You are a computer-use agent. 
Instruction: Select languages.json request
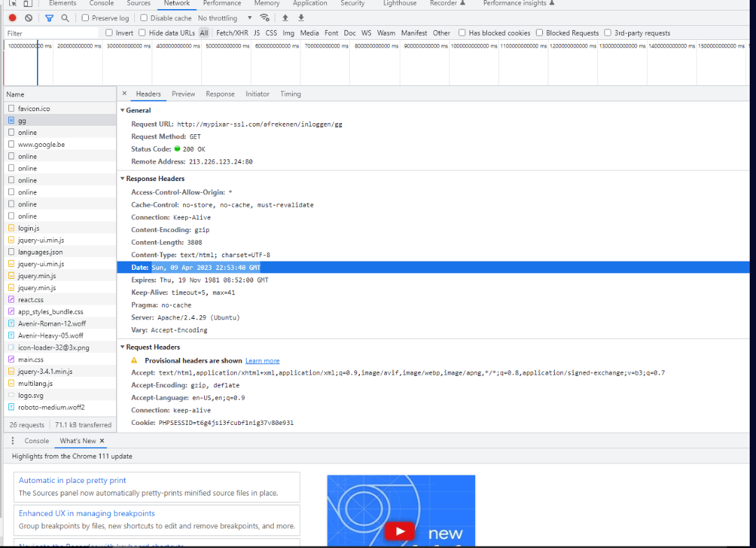click(x=60, y=252)
